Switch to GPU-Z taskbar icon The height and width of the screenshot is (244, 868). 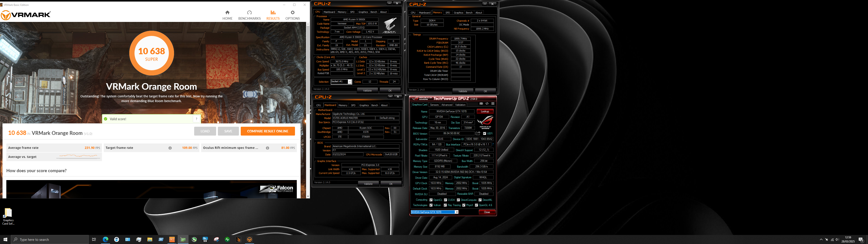coord(183,240)
